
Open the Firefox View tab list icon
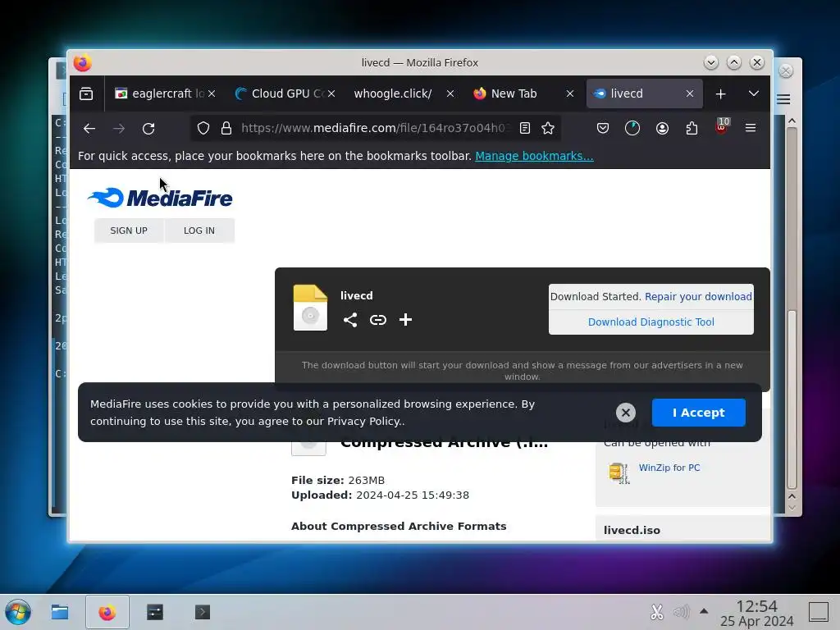click(86, 94)
